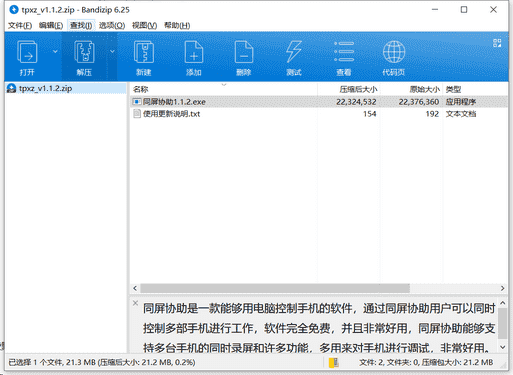Select the 同屏协助1.1.2.exe file row
The image size is (513, 375).
point(319,102)
